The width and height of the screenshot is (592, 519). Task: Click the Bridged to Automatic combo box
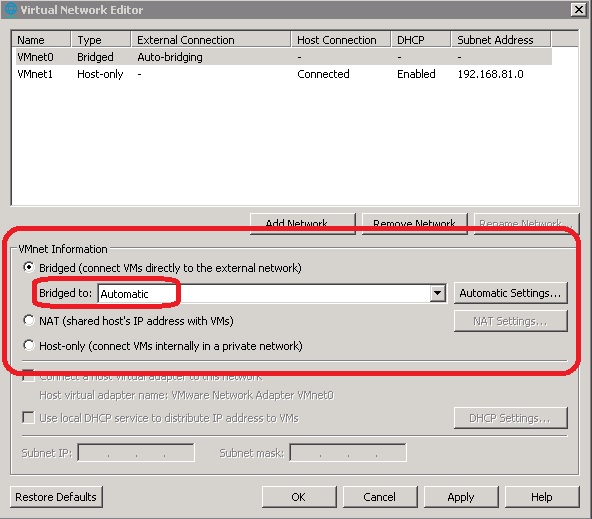[x=272, y=293]
